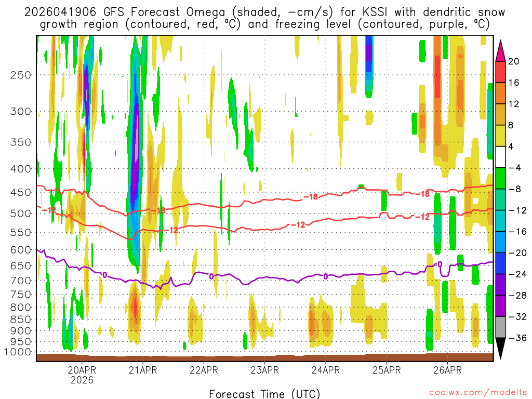Click the 20APR date label on the time axis
The image size is (532, 399).
pos(82,370)
